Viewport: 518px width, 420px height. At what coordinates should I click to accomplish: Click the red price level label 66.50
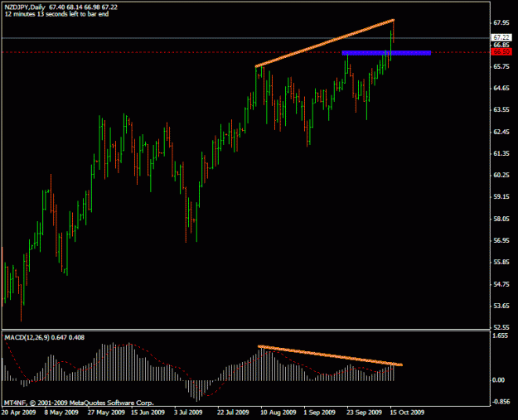point(501,52)
